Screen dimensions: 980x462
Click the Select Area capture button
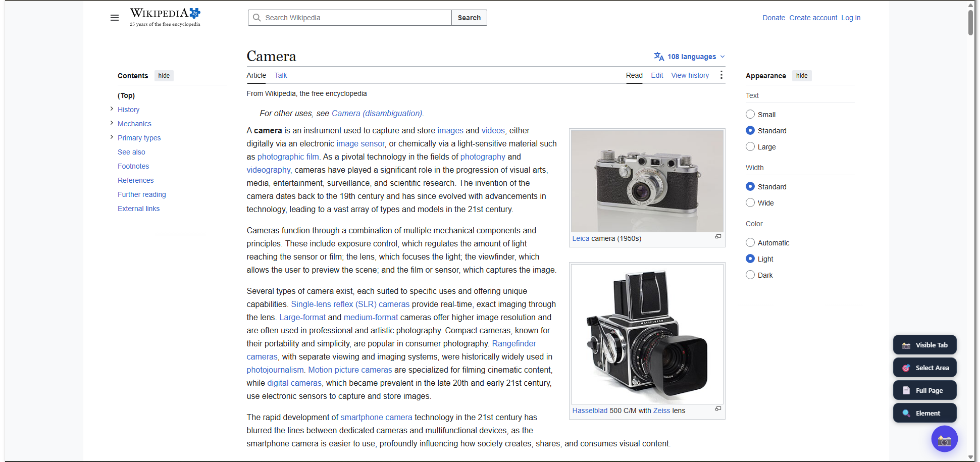(925, 368)
